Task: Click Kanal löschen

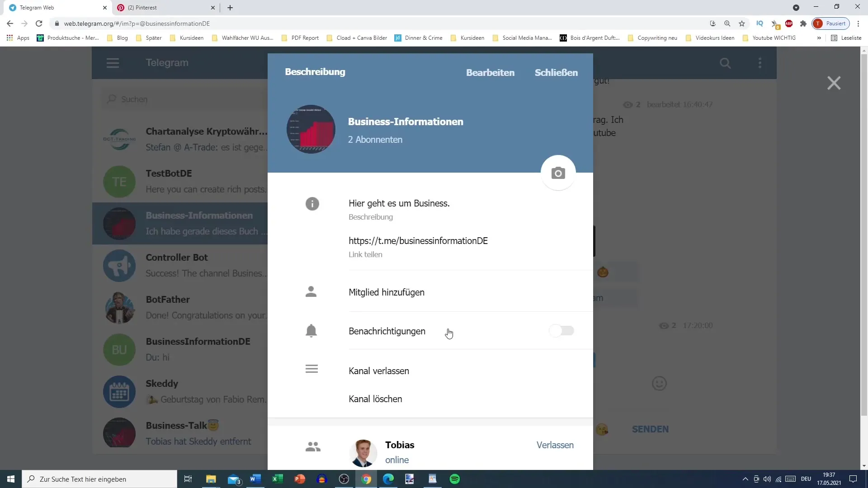Action: click(375, 399)
